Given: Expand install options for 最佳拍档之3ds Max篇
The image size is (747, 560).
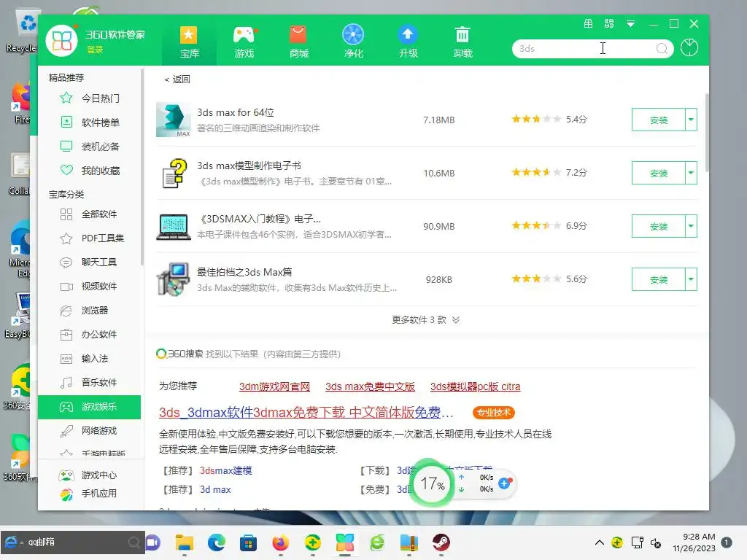Looking at the screenshot, I should point(691,279).
